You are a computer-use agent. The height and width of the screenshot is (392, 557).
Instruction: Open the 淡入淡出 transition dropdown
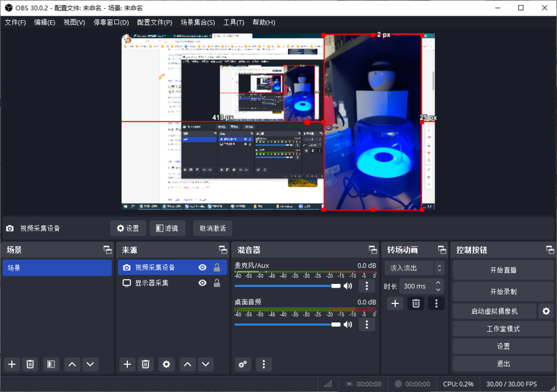[x=411, y=267]
